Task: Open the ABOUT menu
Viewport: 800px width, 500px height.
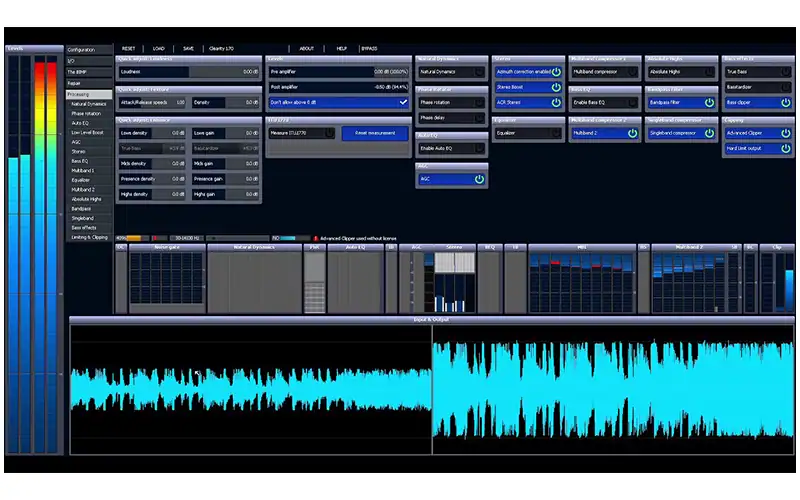Action: 307,48
